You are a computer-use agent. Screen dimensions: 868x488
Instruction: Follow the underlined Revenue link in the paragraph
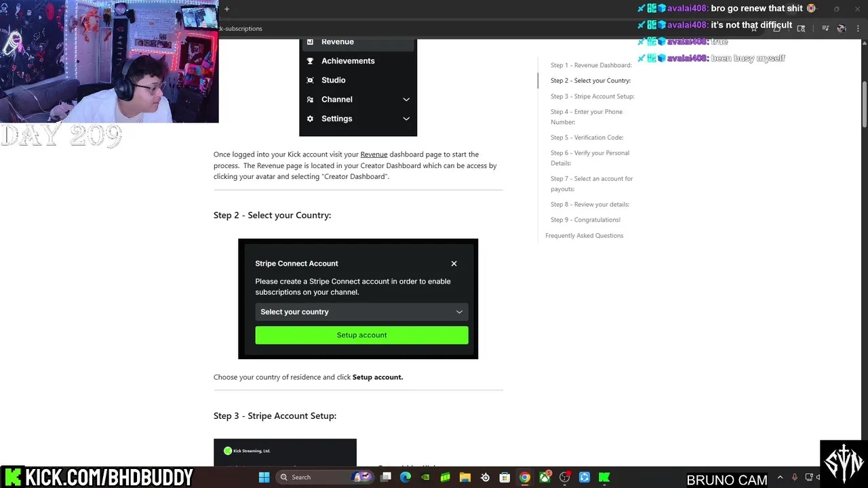374,155
